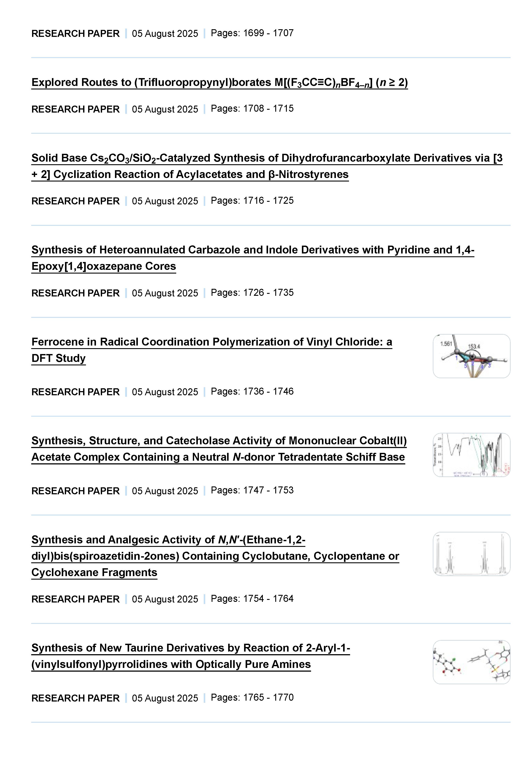Open the Solid Base Cs2CO3/SiO2 article
The image size is (532, 765).
click(x=267, y=158)
